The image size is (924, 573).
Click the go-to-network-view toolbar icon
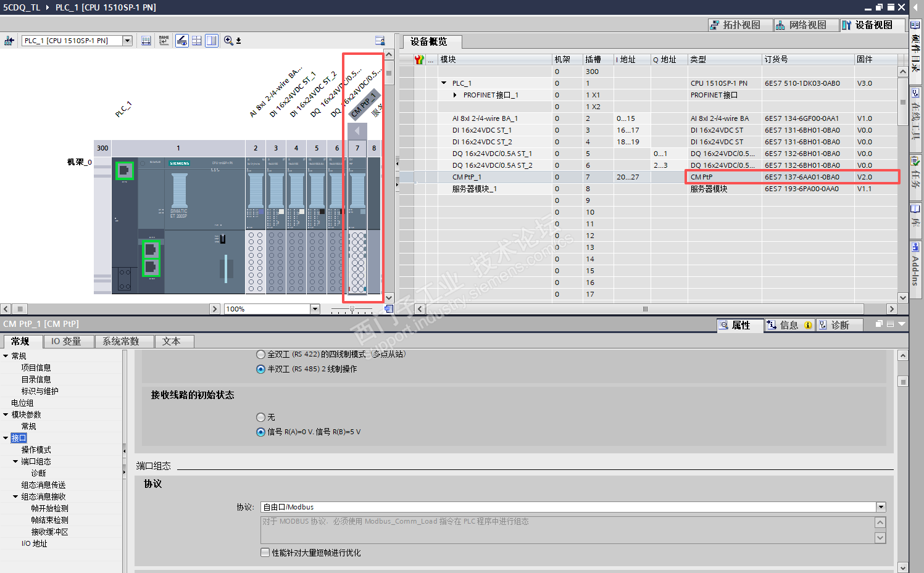tap(9, 41)
